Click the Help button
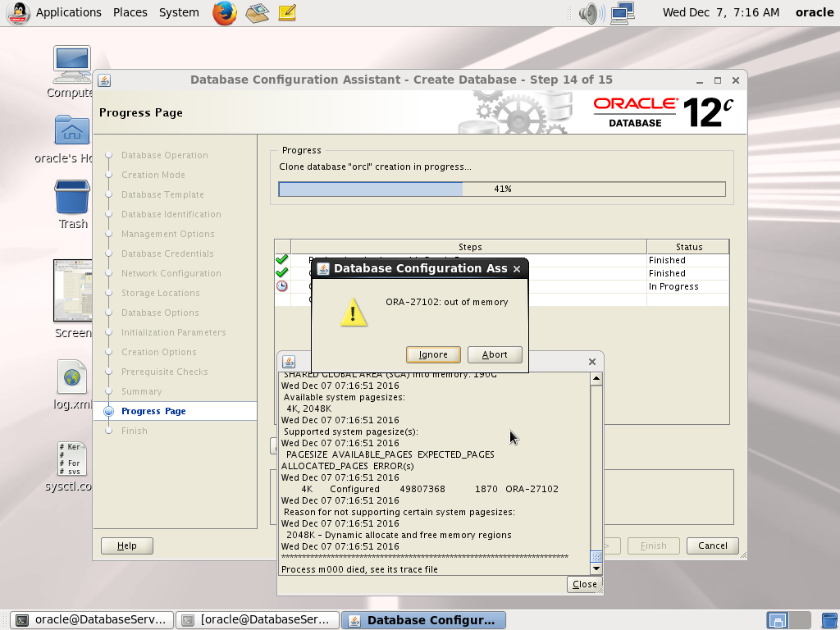The image size is (840, 630). pos(126,546)
